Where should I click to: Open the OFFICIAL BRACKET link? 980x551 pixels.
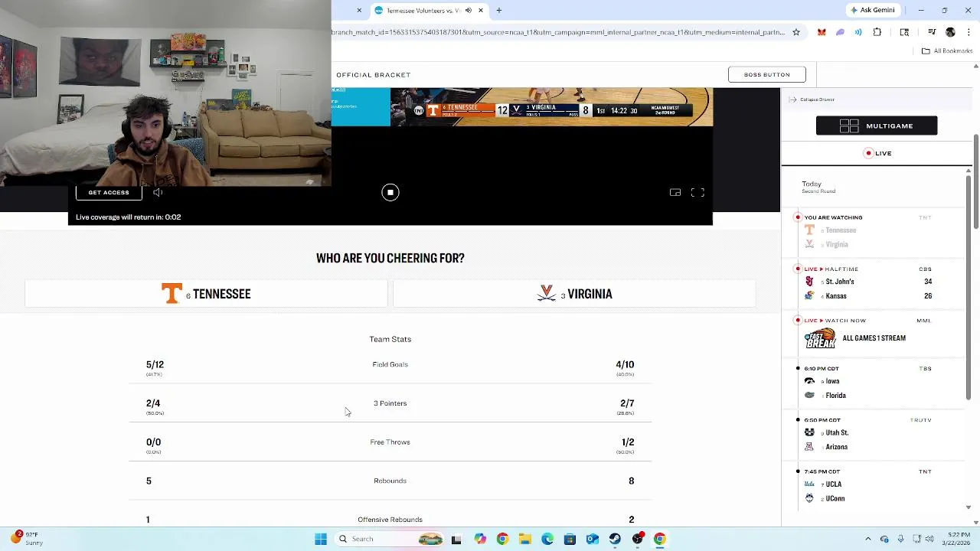point(374,74)
